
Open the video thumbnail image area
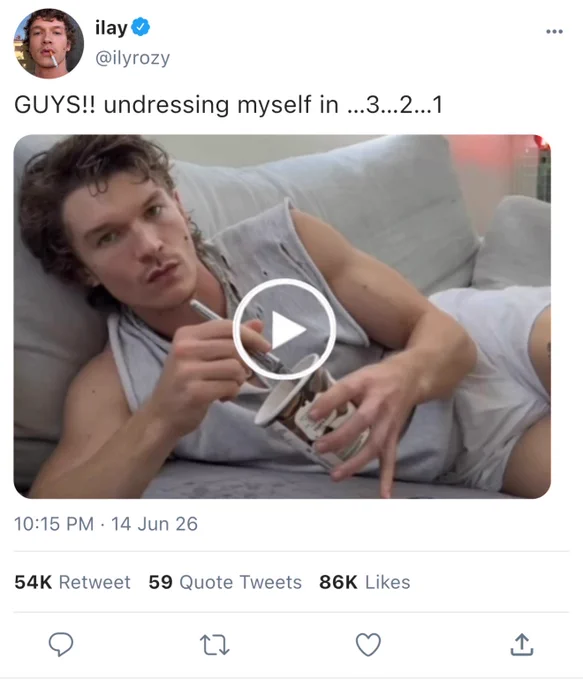coord(282,317)
